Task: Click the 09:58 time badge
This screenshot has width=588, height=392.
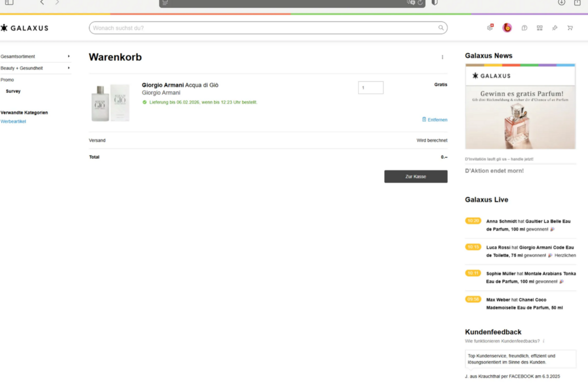Action: coord(473,299)
